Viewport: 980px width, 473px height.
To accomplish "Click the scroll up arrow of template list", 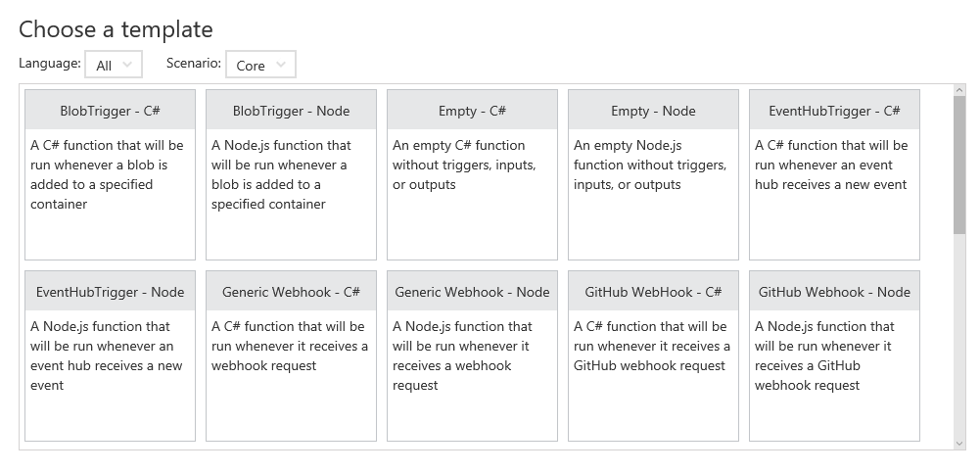I will click(x=959, y=91).
